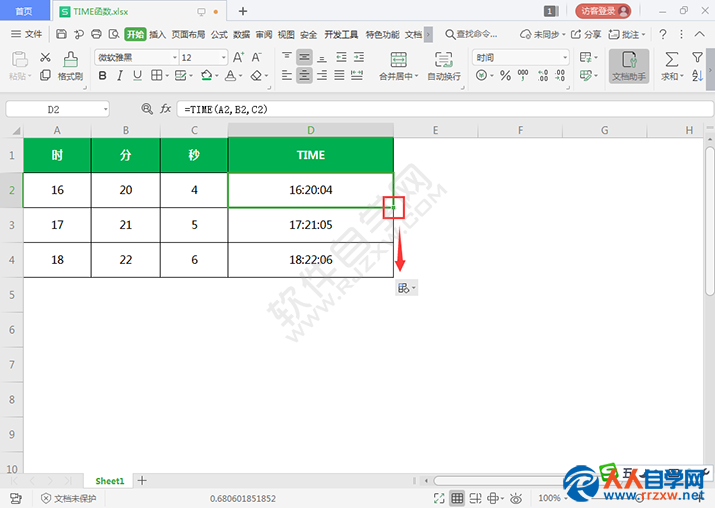Expand the Merge and Center (合并居中) dropdown
The image size is (715, 508).
click(416, 76)
